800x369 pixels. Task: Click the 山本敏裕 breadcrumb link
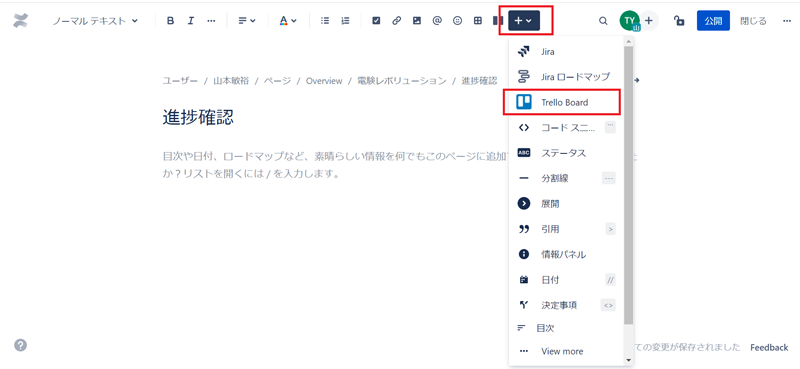pos(231,81)
